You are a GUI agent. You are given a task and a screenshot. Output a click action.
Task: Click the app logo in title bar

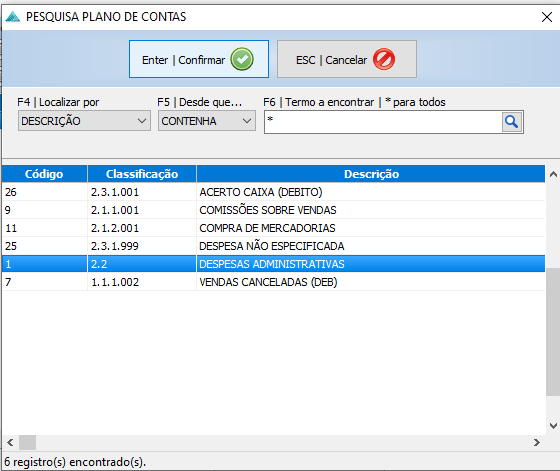13,17
